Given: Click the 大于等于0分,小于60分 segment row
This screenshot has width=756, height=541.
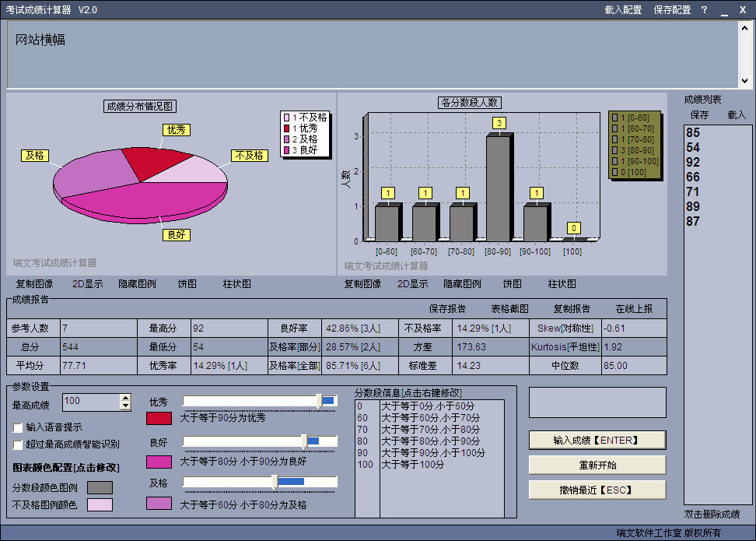Looking at the screenshot, I should (429, 406).
